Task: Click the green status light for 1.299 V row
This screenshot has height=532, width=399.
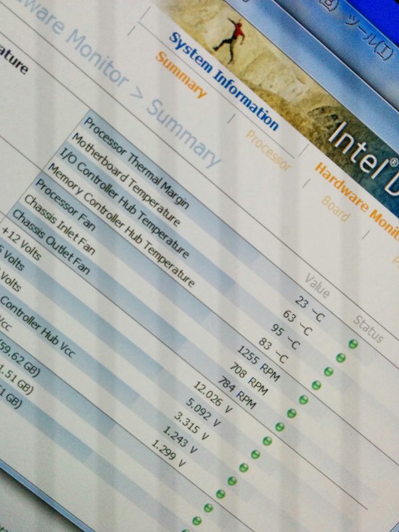Action: tap(221, 494)
